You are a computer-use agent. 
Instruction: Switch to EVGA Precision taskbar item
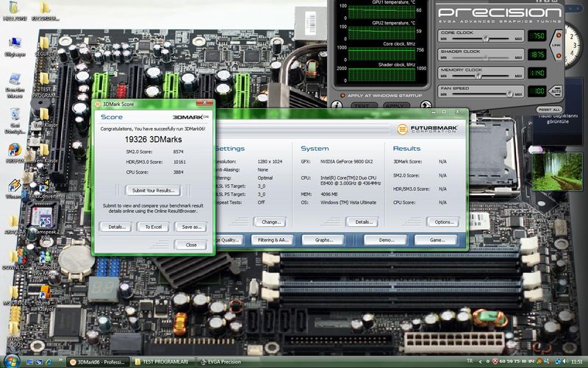point(229,362)
